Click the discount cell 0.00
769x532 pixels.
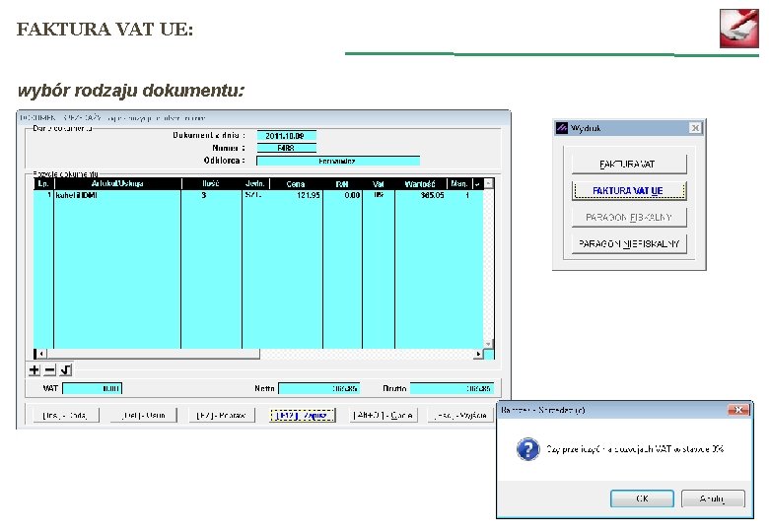(x=343, y=195)
